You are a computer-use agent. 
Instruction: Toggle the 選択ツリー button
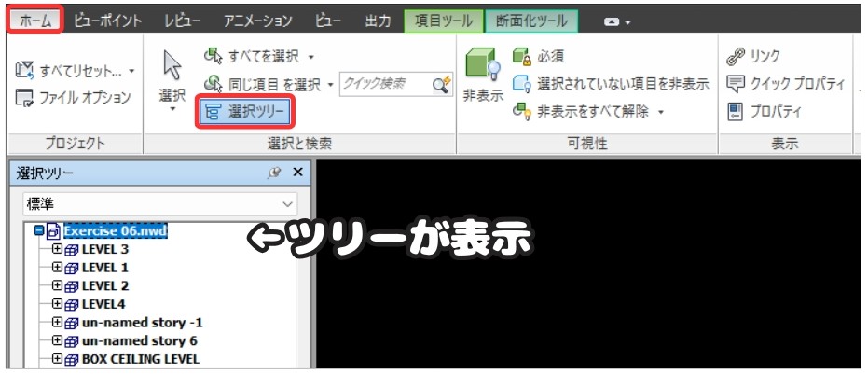point(244,112)
